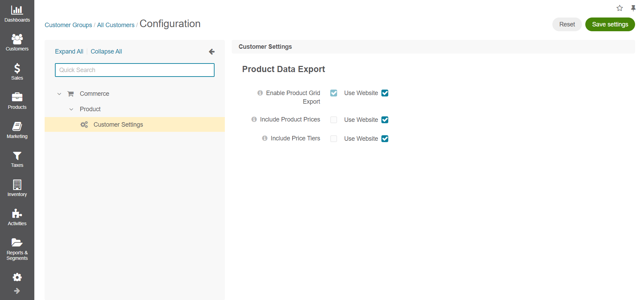Screen dimensions: 644x300
Task: Collapse the Commerce tree node chevron
Action: [59, 94]
